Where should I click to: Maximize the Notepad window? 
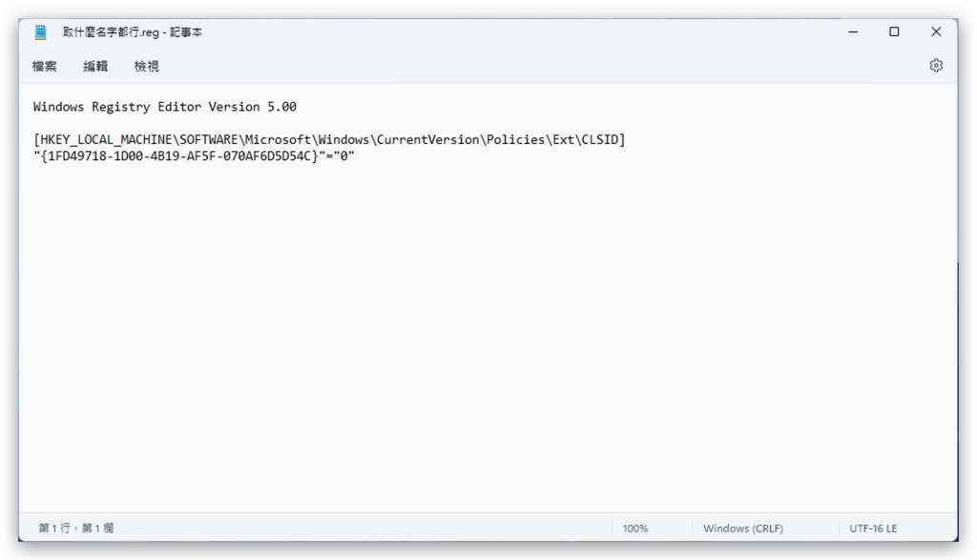894,32
